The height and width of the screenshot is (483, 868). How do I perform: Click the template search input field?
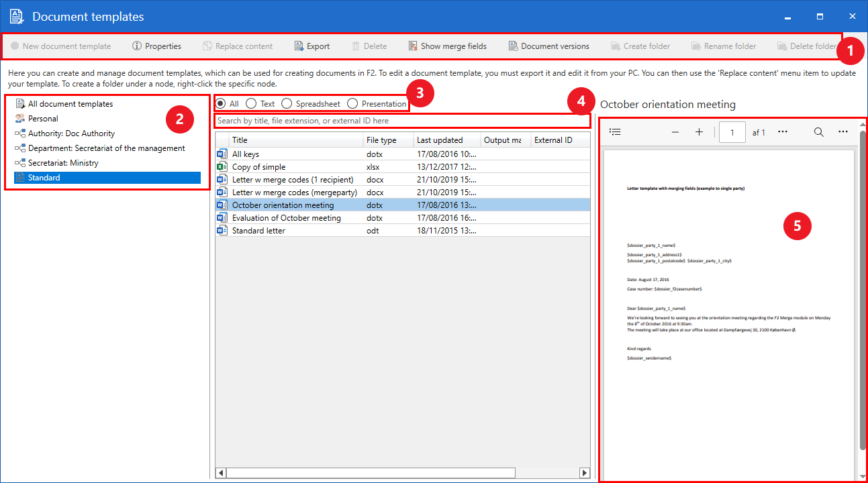tap(401, 121)
